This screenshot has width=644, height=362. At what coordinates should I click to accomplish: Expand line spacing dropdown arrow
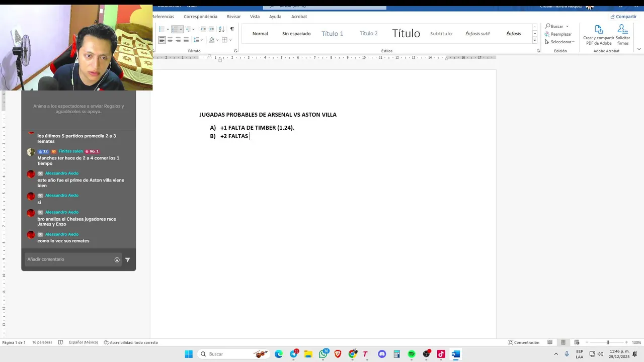click(202, 40)
